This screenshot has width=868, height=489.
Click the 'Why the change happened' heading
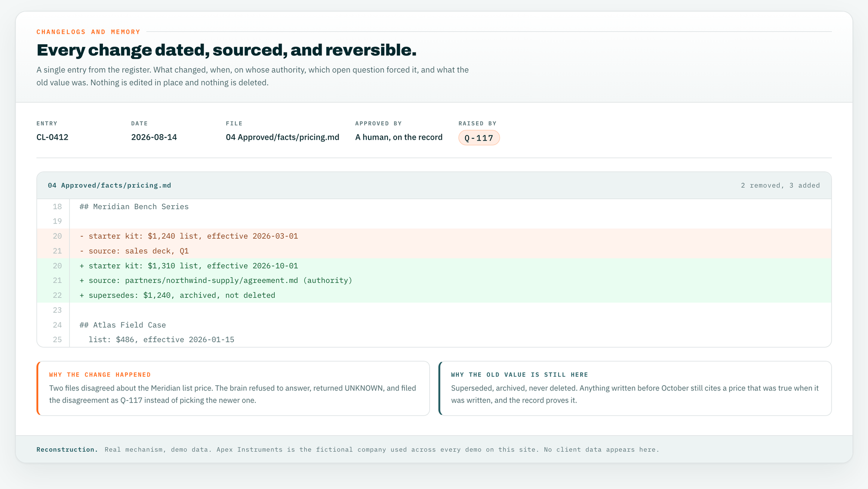[x=100, y=374]
